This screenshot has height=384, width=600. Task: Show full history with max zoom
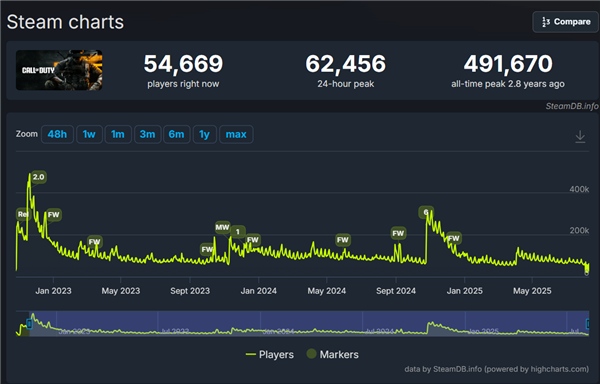(x=236, y=134)
